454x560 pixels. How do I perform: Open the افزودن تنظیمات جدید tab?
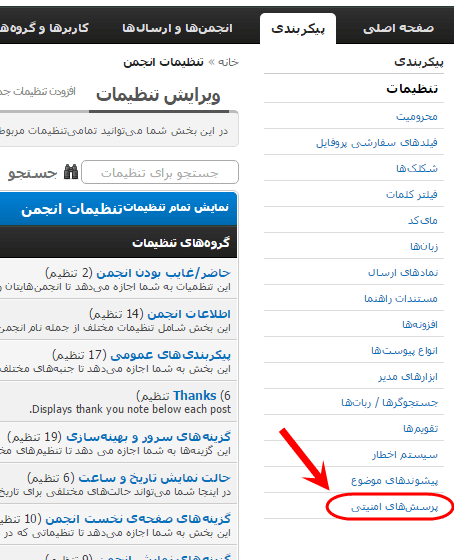click(38, 92)
